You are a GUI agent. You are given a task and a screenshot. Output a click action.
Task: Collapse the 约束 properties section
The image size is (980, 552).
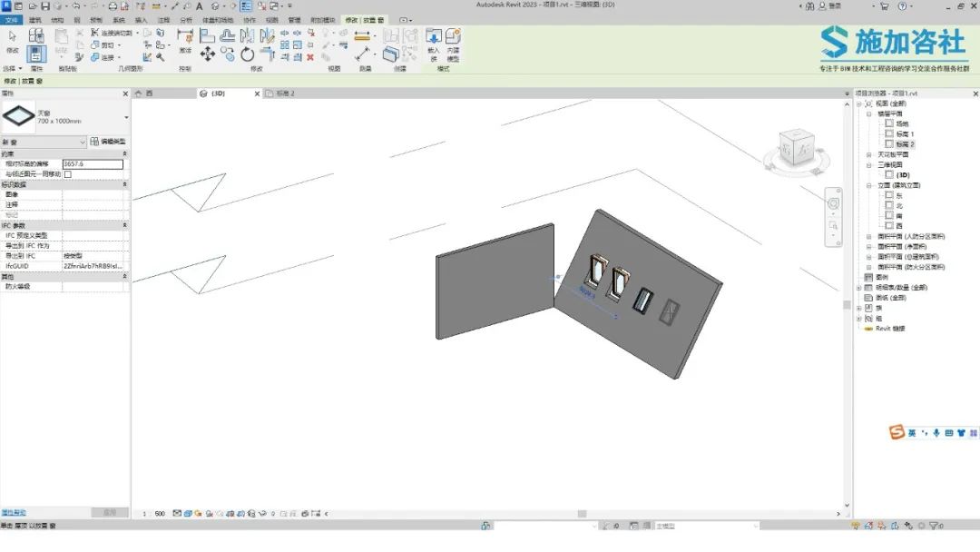pos(124,153)
